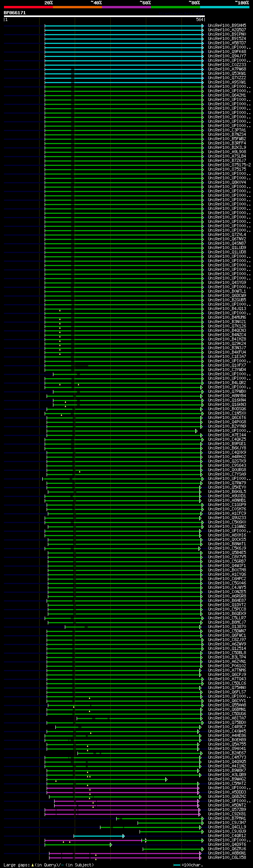
Task: Click the UniRef100_B7PMA1 label
Action: [227, 819]
